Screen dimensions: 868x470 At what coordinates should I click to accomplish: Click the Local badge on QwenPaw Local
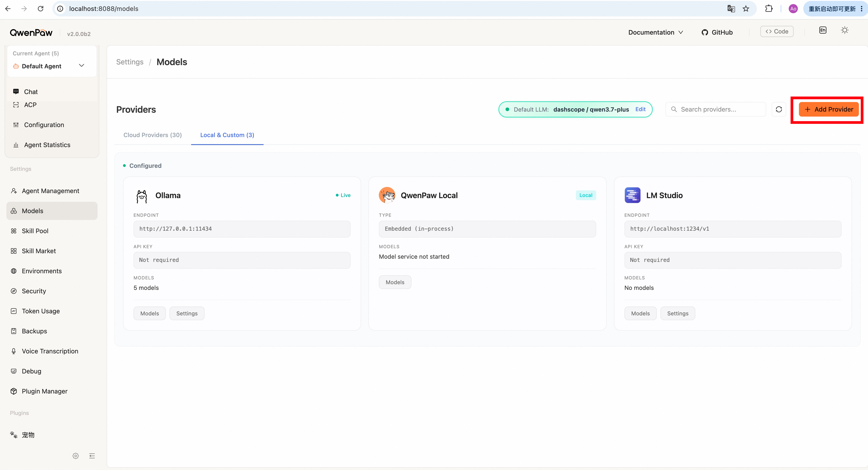tap(586, 195)
